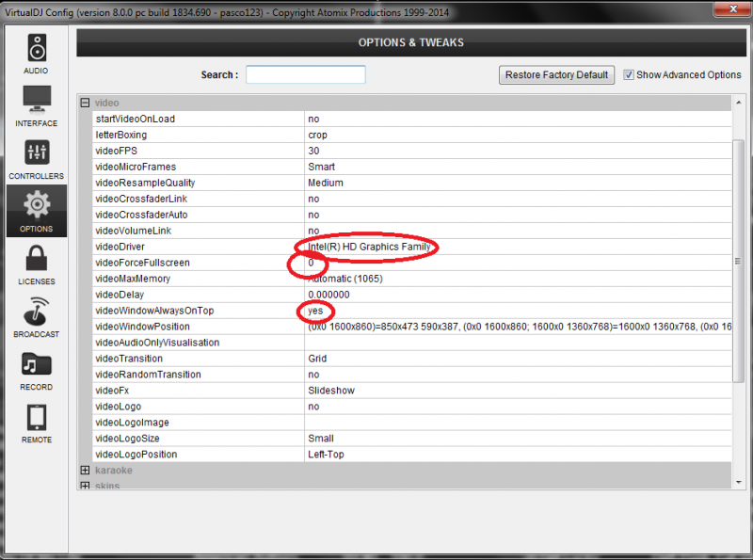Click the videoWindowPosition value field
Viewport: 753px width, 560px height.
(519, 327)
